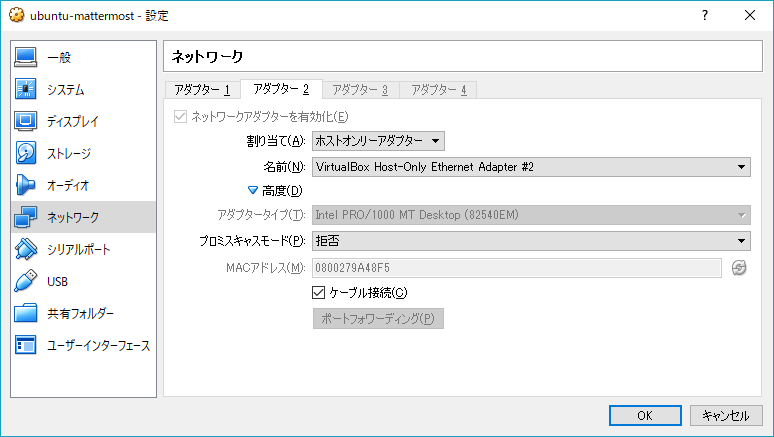Click the MAC address regenerate icon
The width and height of the screenshot is (774, 437).
[739, 268]
